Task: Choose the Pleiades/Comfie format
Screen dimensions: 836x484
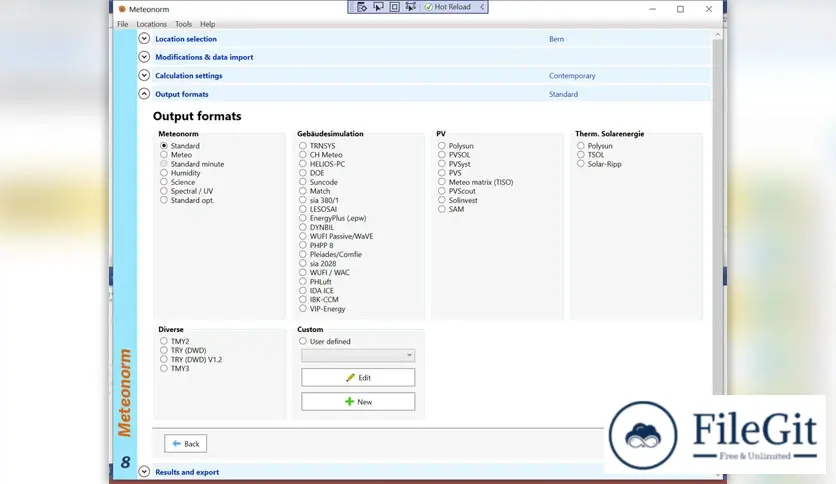Action: [x=331, y=254]
